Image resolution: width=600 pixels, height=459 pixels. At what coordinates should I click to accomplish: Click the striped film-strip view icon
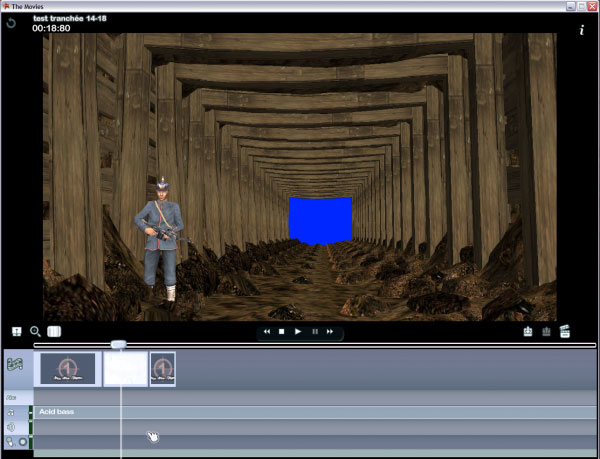pos(54,331)
